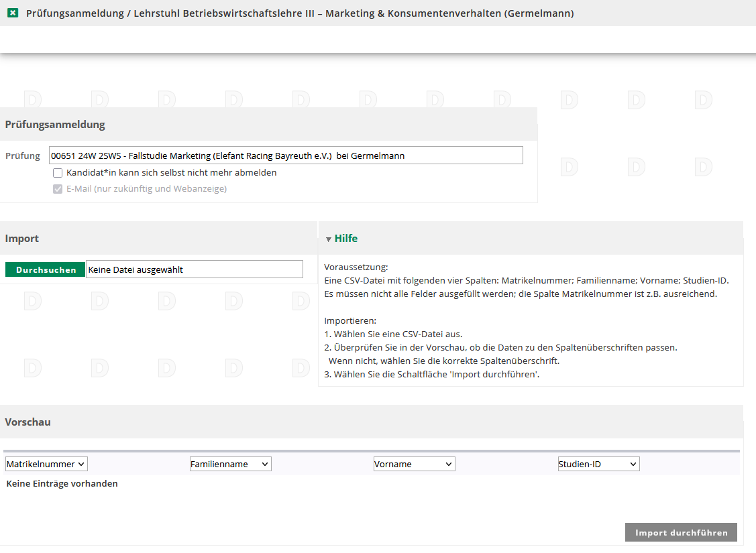Image resolution: width=756 pixels, height=553 pixels.
Task: Toggle the E-Mail notification checkbox
Action: tap(58, 189)
